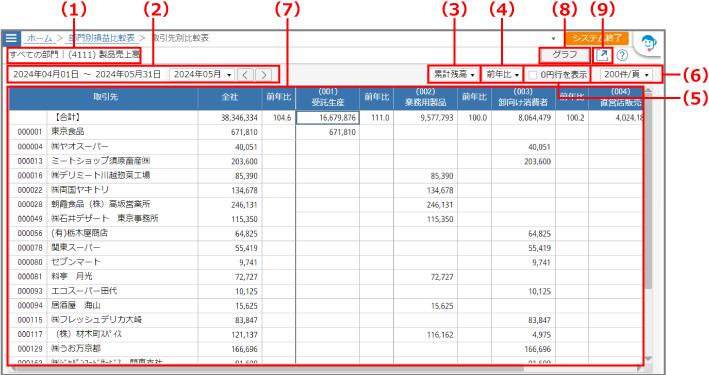Image resolution: width=709 pixels, height=375 pixels.
Task: Click ㈱石井デザート 東京事務所 row
Action: point(325,219)
